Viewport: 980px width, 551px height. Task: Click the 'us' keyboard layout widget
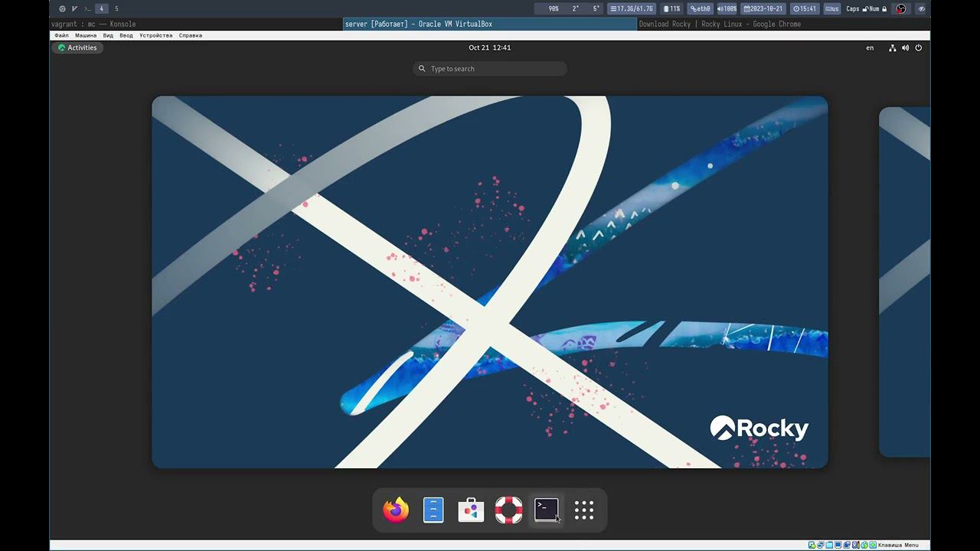pyautogui.click(x=832, y=8)
